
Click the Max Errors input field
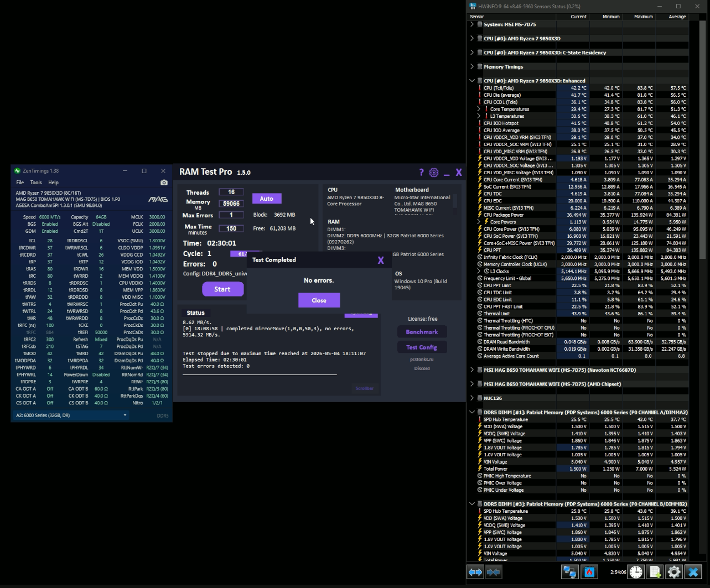coord(231,215)
